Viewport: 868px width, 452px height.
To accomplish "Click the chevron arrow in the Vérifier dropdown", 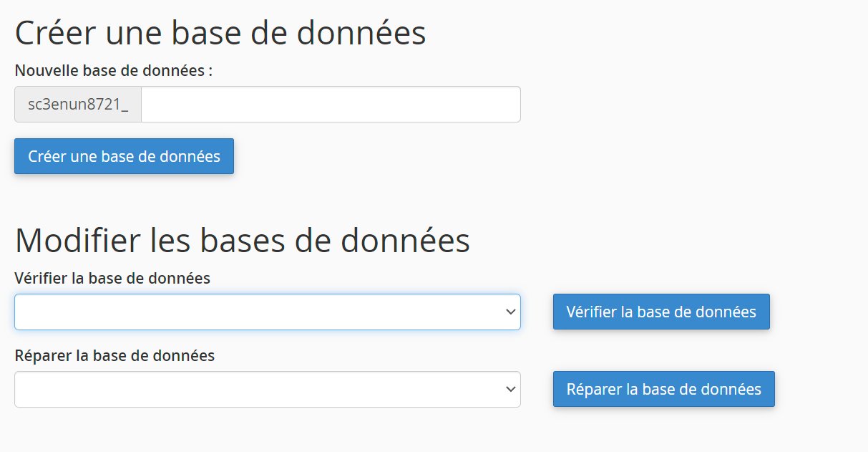I will pos(510,312).
